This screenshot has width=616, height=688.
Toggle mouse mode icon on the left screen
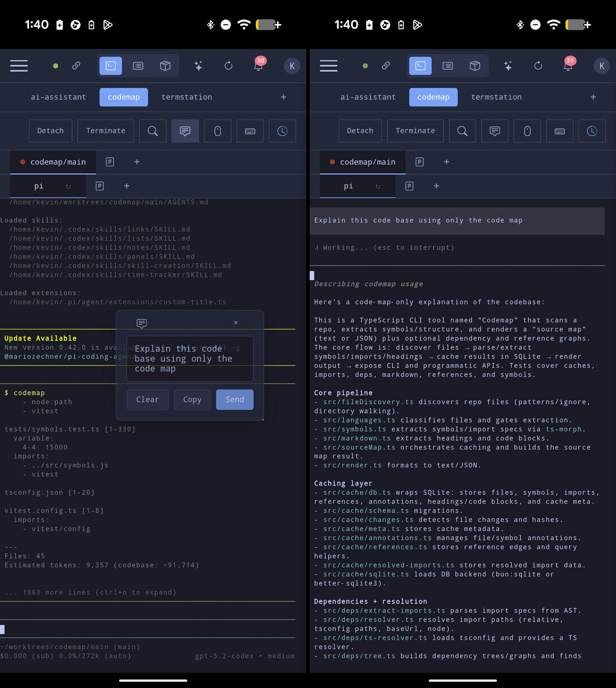(217, 131)
